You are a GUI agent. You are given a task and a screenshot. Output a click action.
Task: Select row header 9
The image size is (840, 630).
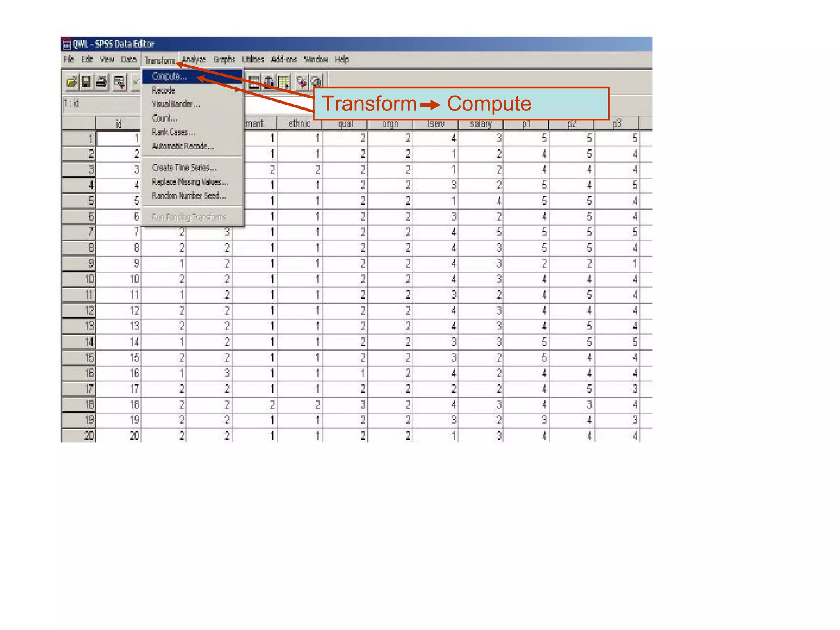(x=78, y=263)
